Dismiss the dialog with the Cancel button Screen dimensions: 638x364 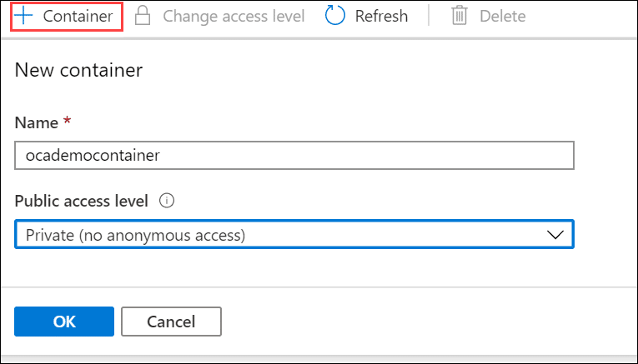[x=171, y=322]
